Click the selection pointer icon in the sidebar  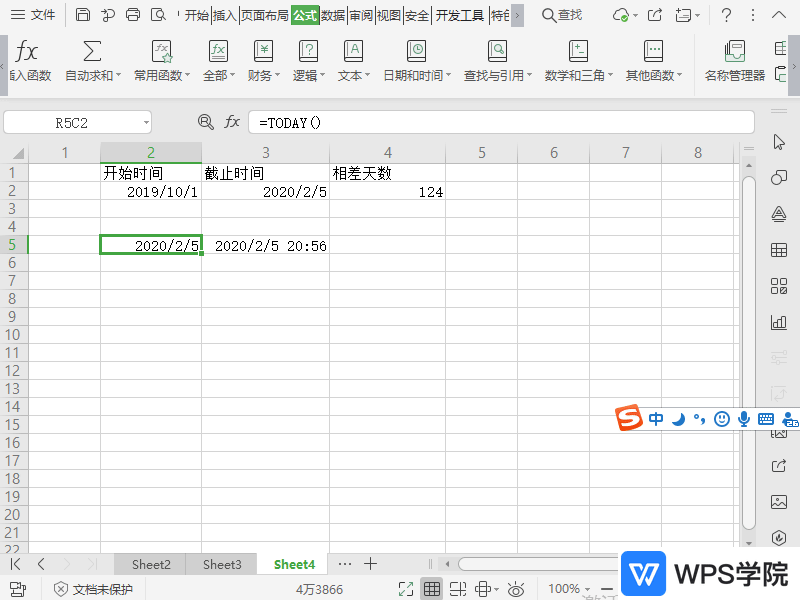coord(779,142)
